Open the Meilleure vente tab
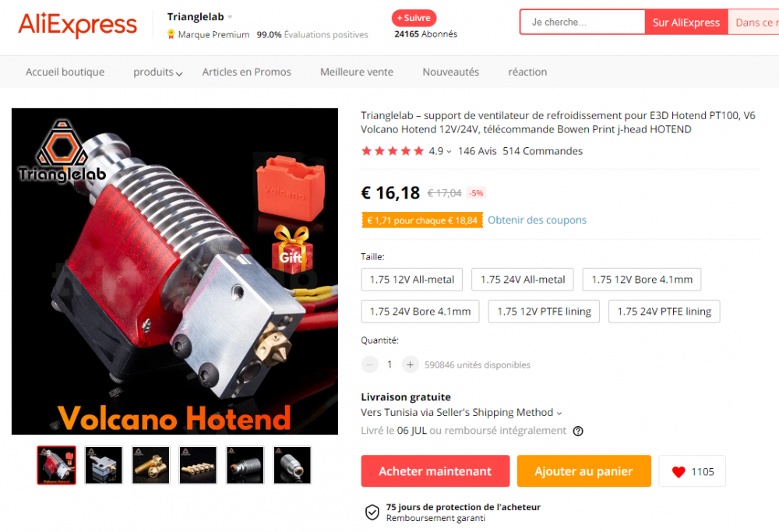This screenshot has height=532, width=779. click(357, 72)
